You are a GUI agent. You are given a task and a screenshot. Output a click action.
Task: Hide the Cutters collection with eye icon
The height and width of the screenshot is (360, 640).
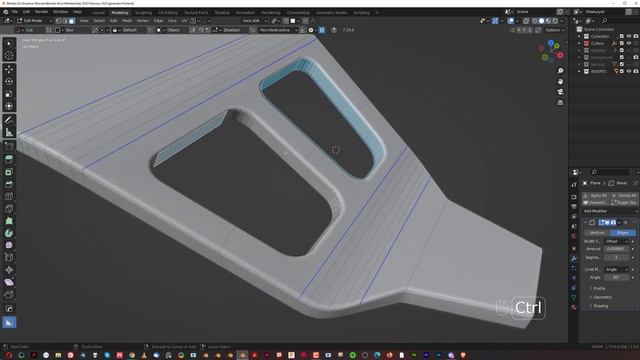click(629, 43)
